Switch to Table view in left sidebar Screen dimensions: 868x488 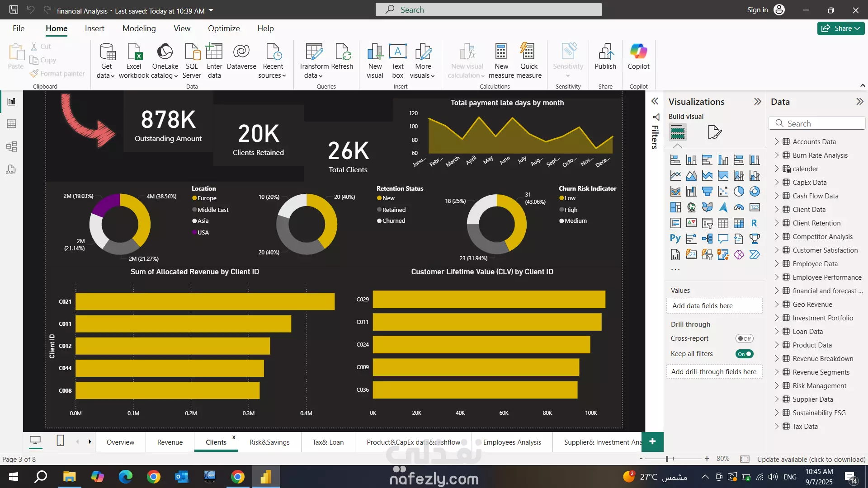pyautogui.click(x=11, y=124)
